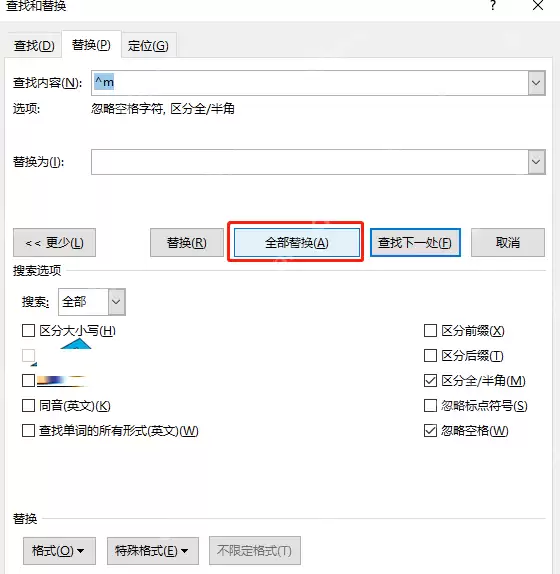Close the 查找和替换 dialog
Screen dimensions: 560x574
tap(538, 5)
